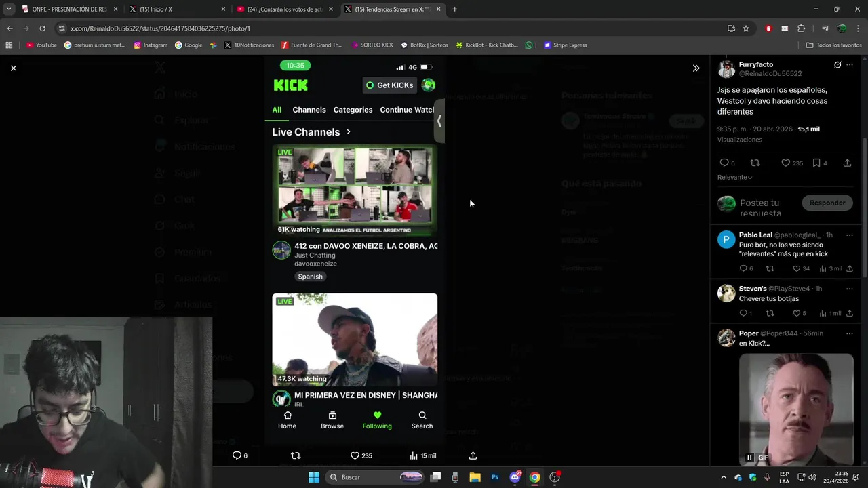Repost Furryfacto's post from the sidebar
The width and height of the screenshot is (868, 488).
coord(755,163)
